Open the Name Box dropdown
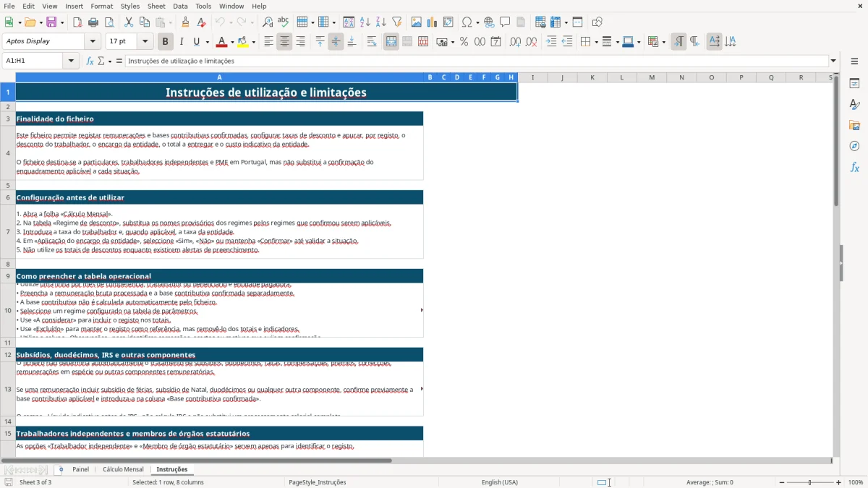The width and height of the screenshot is (868, 488). pos(71,61)
